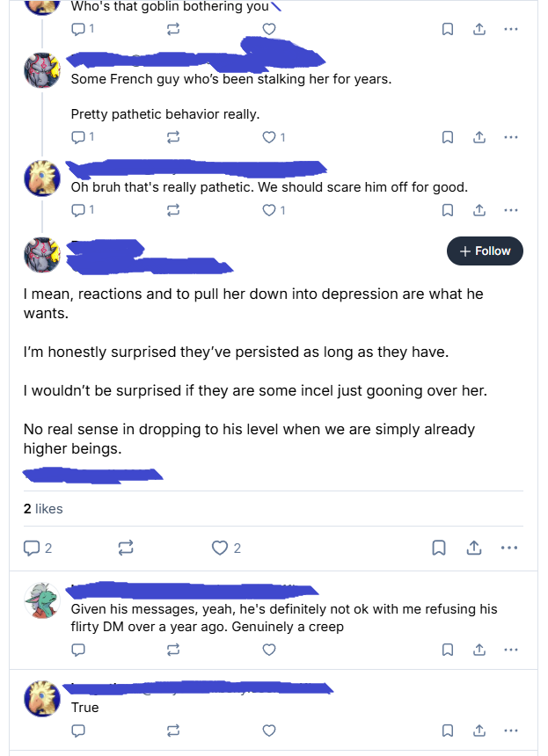Viewport: 548px width, 756px height.
Task: Share the 'goblin bothering you' reply
Action: coord(479,29)
